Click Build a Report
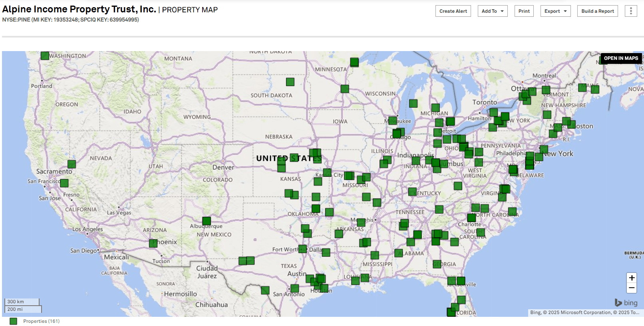The image size is (644, 326). [x=597, y=11]
